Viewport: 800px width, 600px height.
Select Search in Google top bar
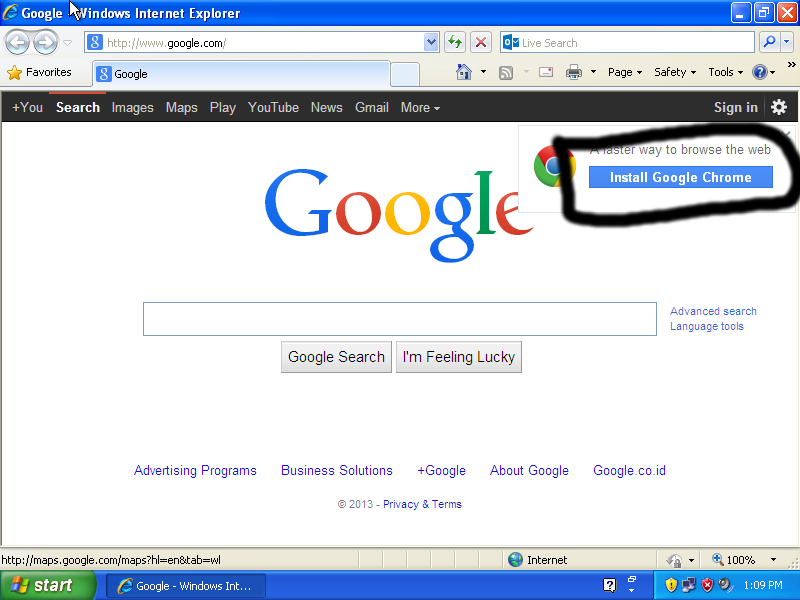(x=78, y=107)
